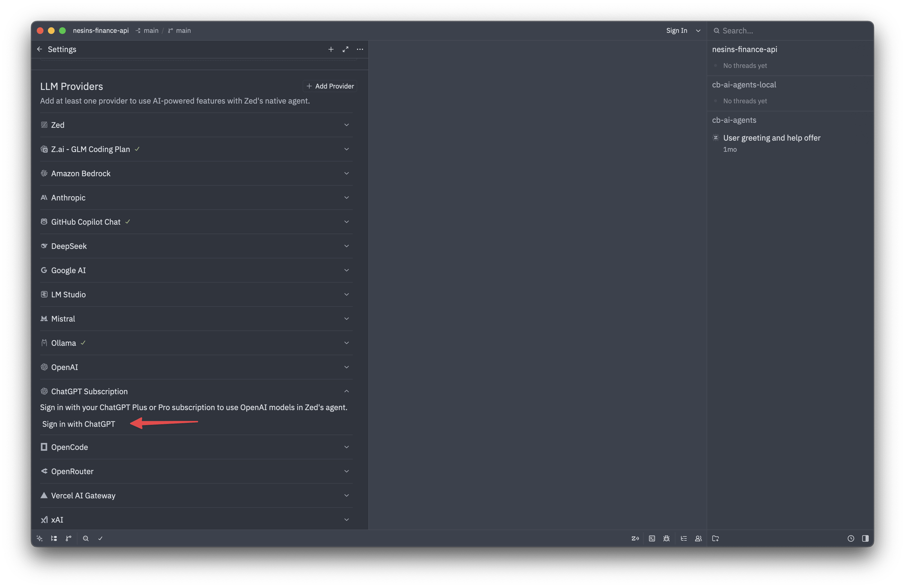Expand the GitHub Copilot Chat provider

click(196, 222)
